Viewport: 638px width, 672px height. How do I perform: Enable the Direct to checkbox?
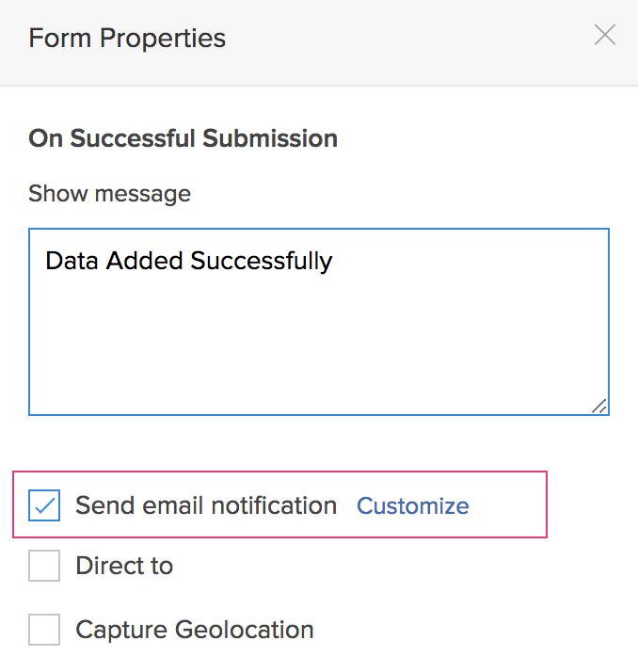tap(44, 566)
